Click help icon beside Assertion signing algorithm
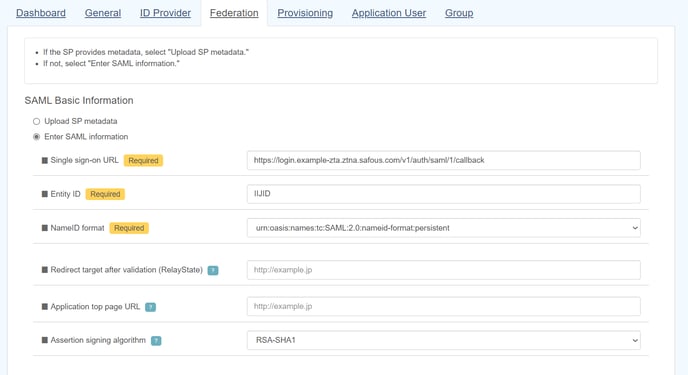This screenshot has height=375, width=688. click(156, 340)
